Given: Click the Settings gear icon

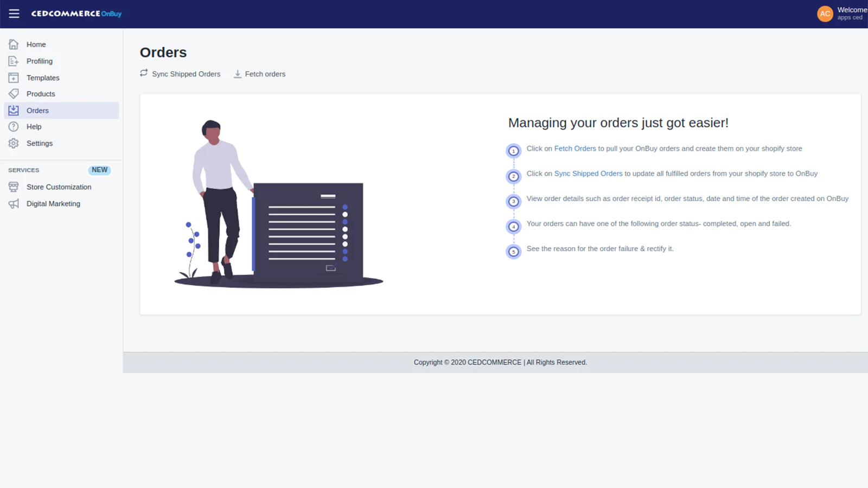Looking at the screenshot, I should point(14,143).
